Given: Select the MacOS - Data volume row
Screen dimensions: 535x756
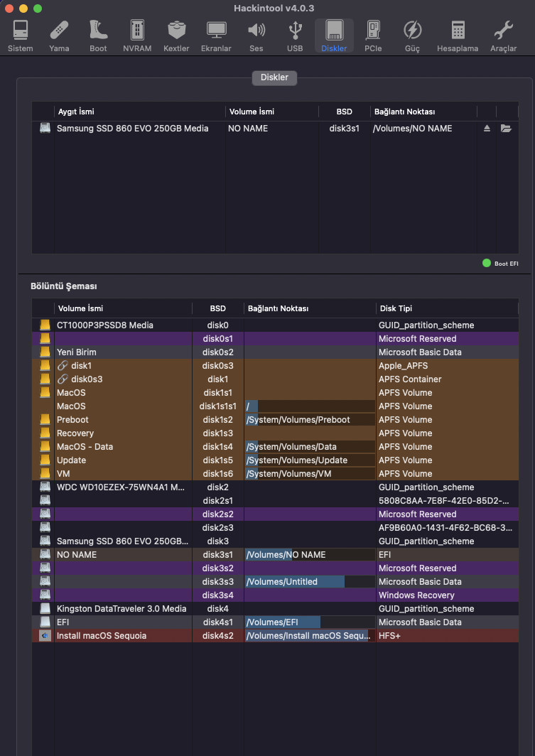Looking at the screenshot, I should coord(85,446).
